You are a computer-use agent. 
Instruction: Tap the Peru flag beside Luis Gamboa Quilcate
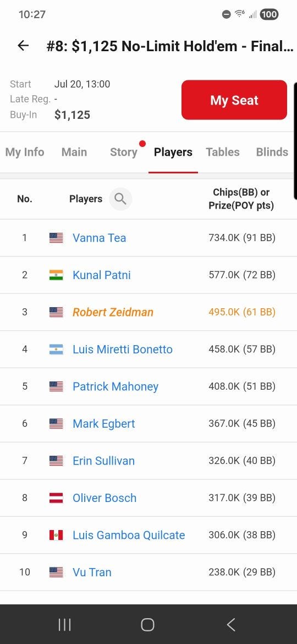(x=56, y=535)
